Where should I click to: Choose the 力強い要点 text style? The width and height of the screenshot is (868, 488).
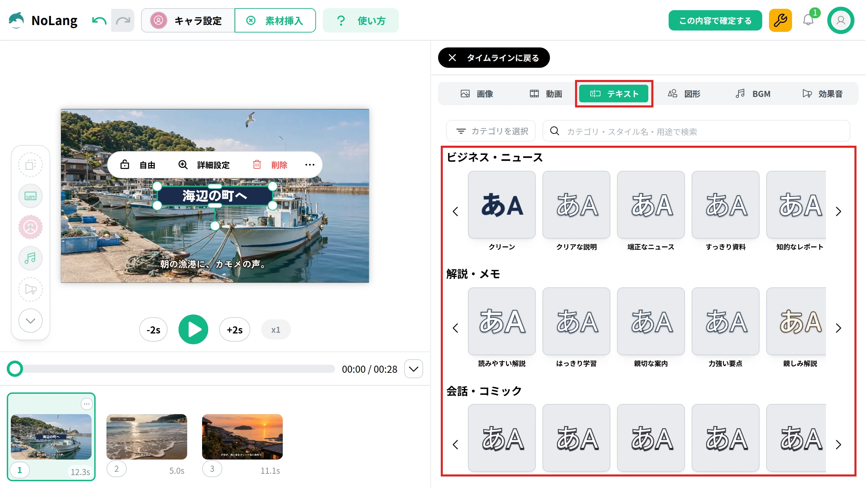[x=726, y=321]
